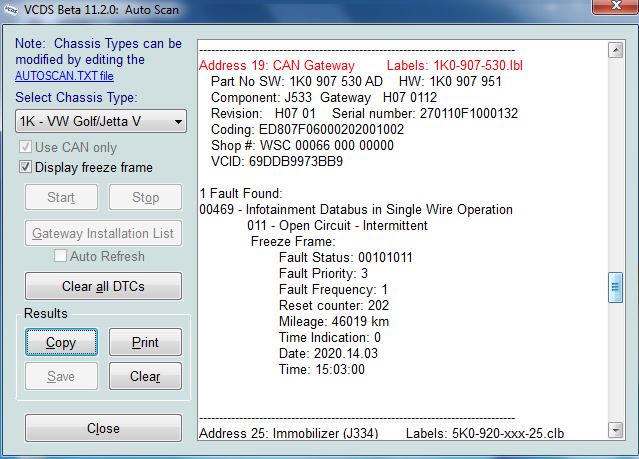Click the 'Revision: H07 01' text
Viewport: 639px width, 459px height.
tap(263, 113)
